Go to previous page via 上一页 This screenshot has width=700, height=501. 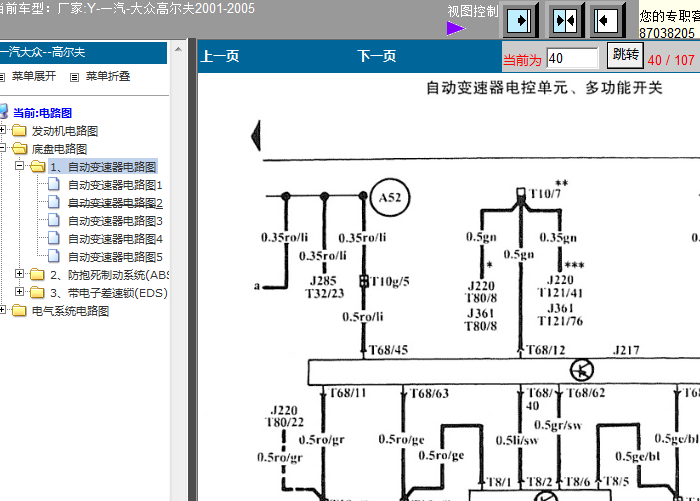(220, 57)
